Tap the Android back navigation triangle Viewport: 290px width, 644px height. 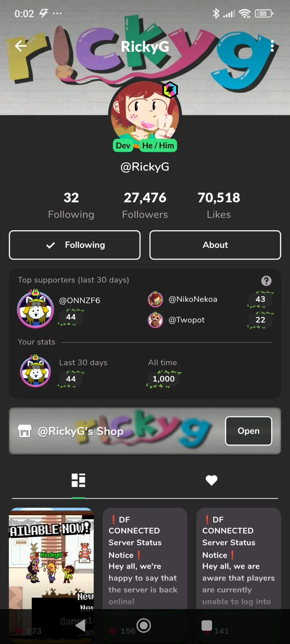tap(81, 625)
